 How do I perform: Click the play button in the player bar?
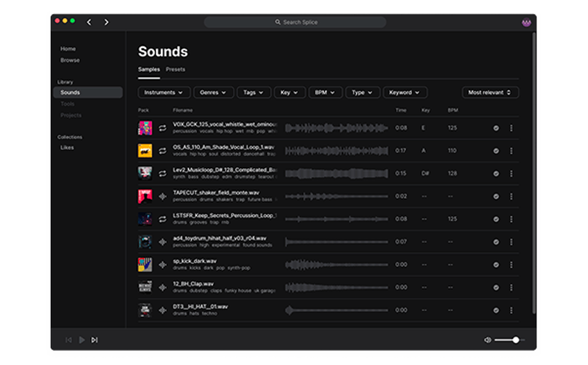82,340
